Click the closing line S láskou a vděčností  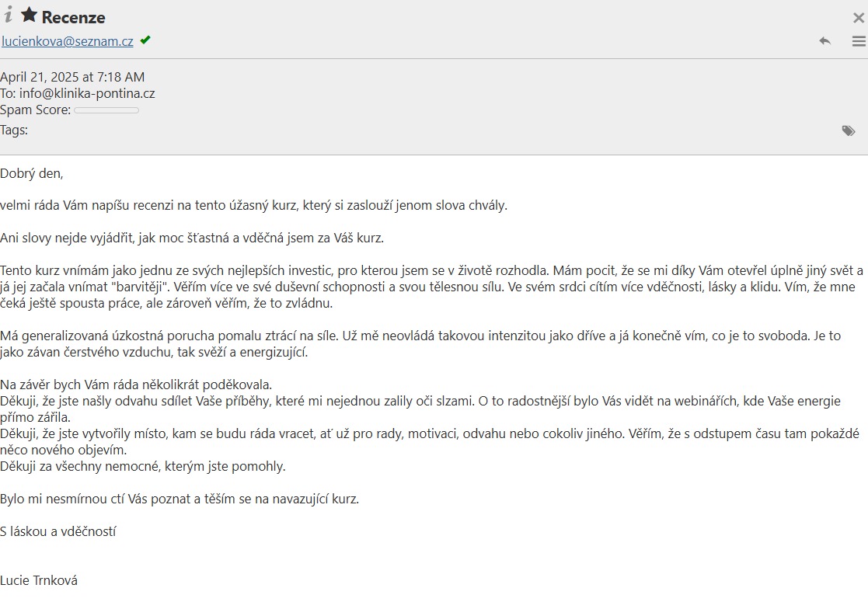(x=58, y=531)
